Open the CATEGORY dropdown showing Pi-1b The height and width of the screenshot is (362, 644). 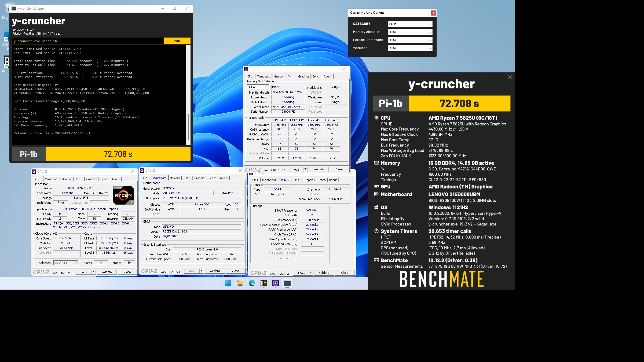(x=410, y=24)
